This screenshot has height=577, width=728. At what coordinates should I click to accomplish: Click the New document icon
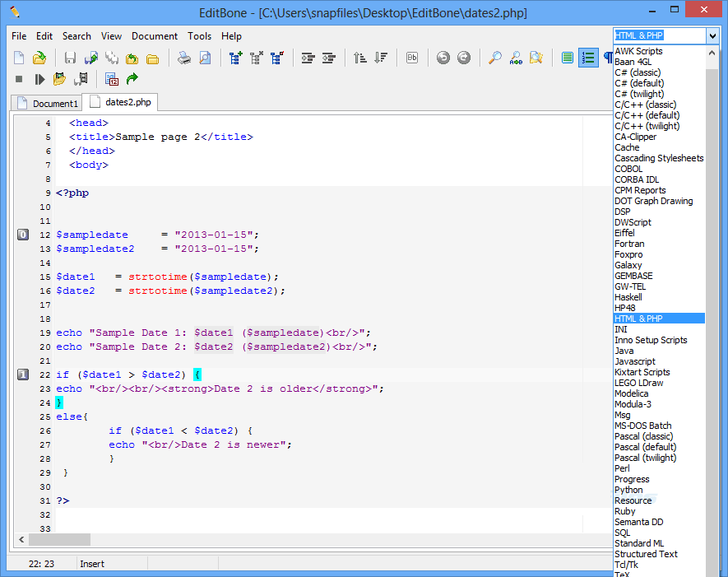(19, 58)
